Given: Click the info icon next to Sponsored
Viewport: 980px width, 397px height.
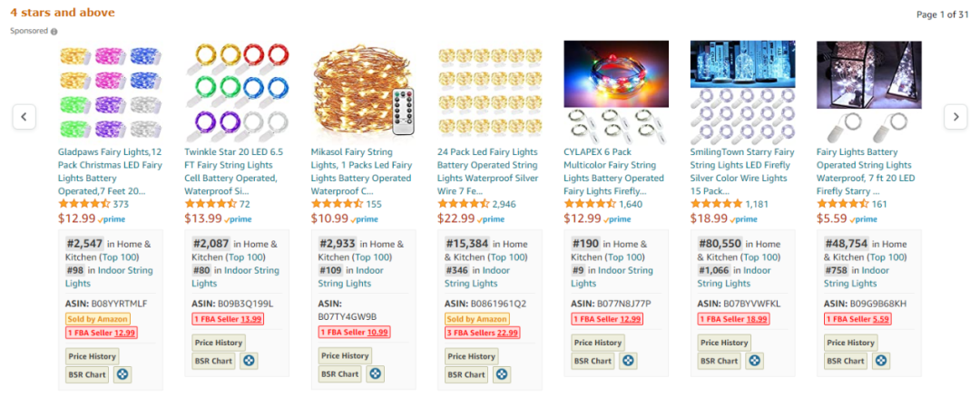Looking at the screenshot, I should pyautogui.click(x=54, y=31).
